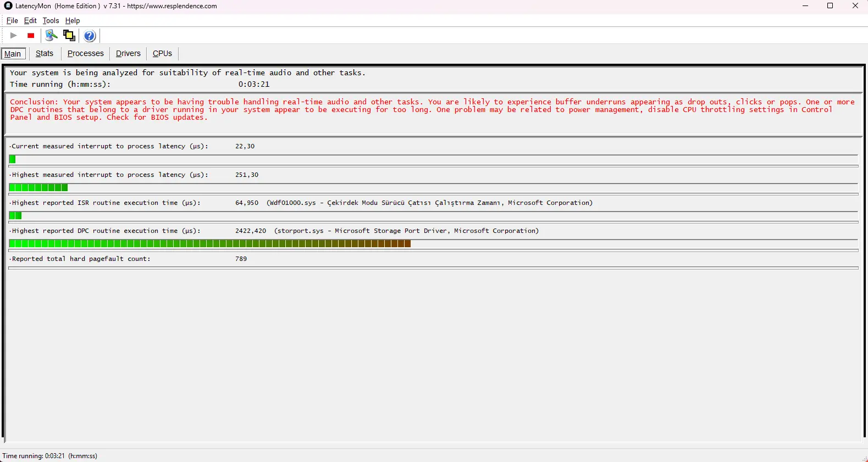868x462 pixels.
Task: Click 'Highest reported DPC routine execution time' label
Action: (x=105, y=231)
